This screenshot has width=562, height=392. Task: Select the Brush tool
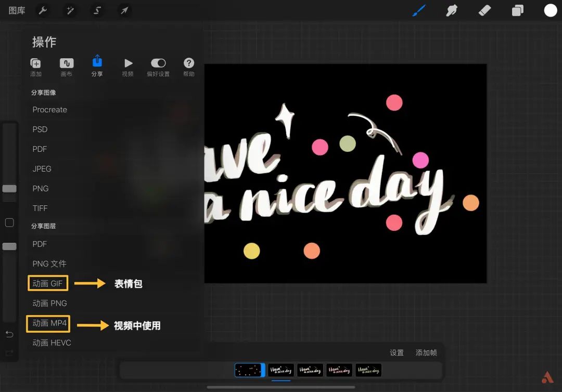click(419, 10)
